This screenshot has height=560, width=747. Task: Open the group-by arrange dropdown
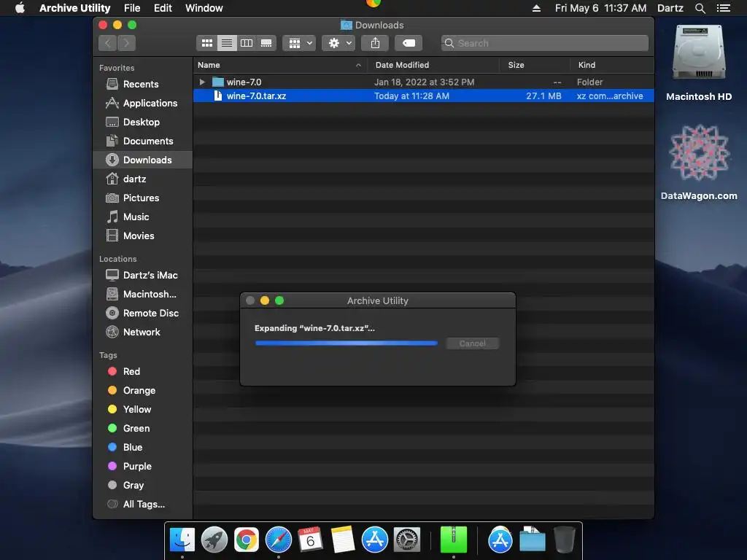pos(299,43)
